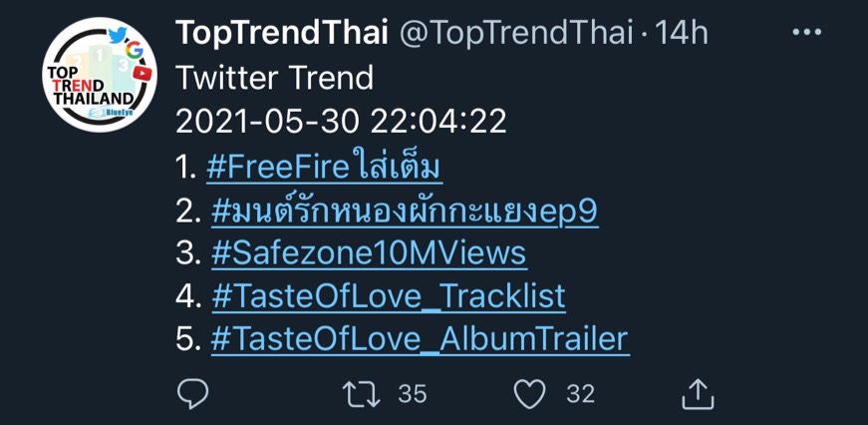Visit the @TopTrendThai handle
The image size is (868, 425).
(x=516, y=33)
